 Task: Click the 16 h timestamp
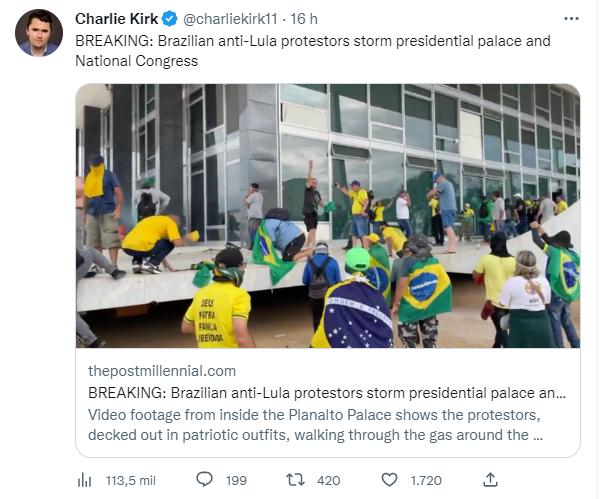306,19
